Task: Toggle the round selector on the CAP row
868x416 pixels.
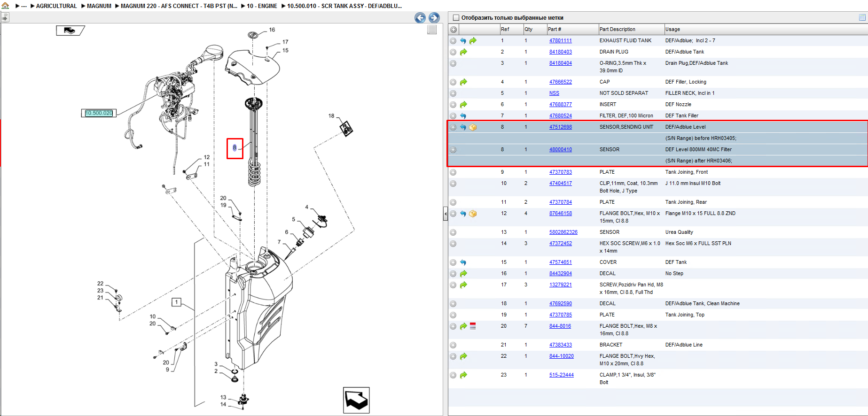Action: (x=453, y=82)
